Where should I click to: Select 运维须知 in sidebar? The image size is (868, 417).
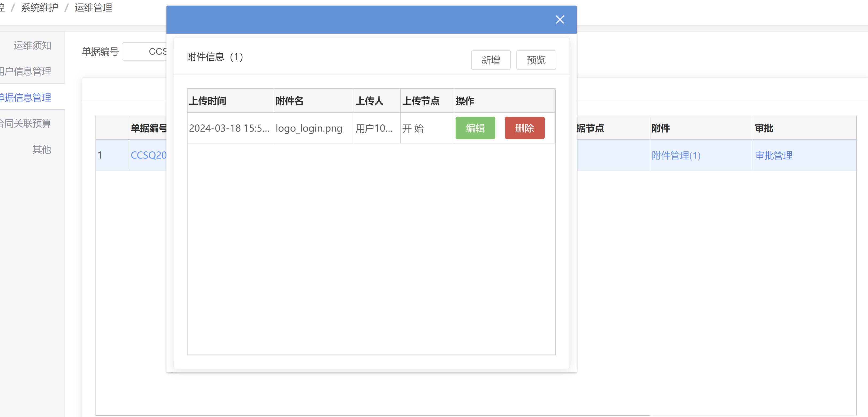click(32, 45)
